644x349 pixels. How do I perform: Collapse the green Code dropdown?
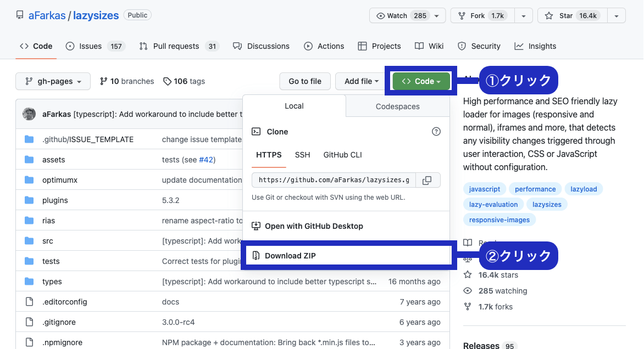coord(421,81)
